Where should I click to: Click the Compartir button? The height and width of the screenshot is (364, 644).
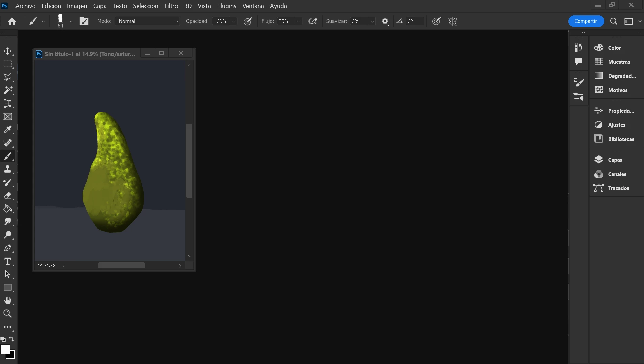pos(586,21)
